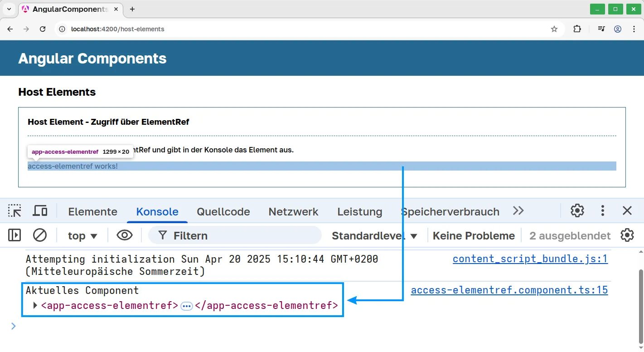
Task: Open the Standardlevel log level dropdown
Action: [x=374, y=236]
